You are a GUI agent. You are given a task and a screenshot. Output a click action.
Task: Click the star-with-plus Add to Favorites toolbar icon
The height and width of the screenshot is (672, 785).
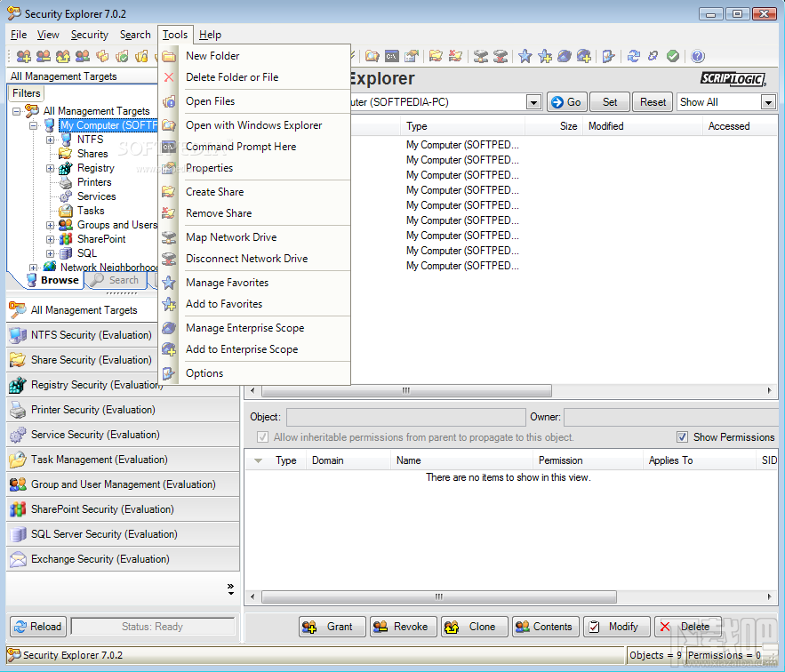pos(545,56)
